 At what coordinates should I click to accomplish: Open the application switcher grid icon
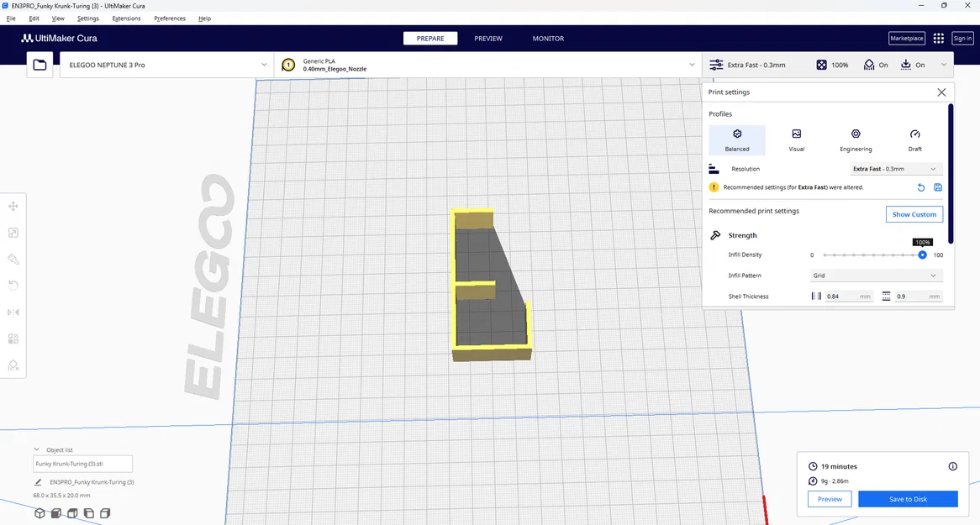pos(938,38)
